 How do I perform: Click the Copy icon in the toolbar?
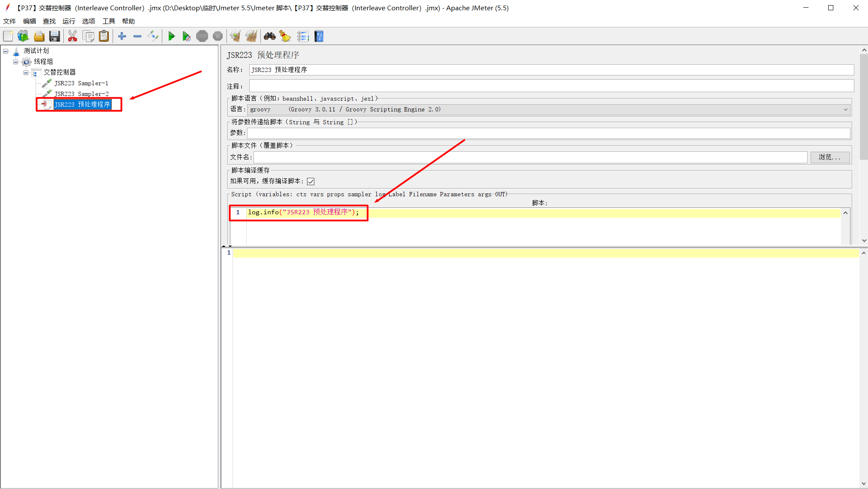(x=88, y=36)
